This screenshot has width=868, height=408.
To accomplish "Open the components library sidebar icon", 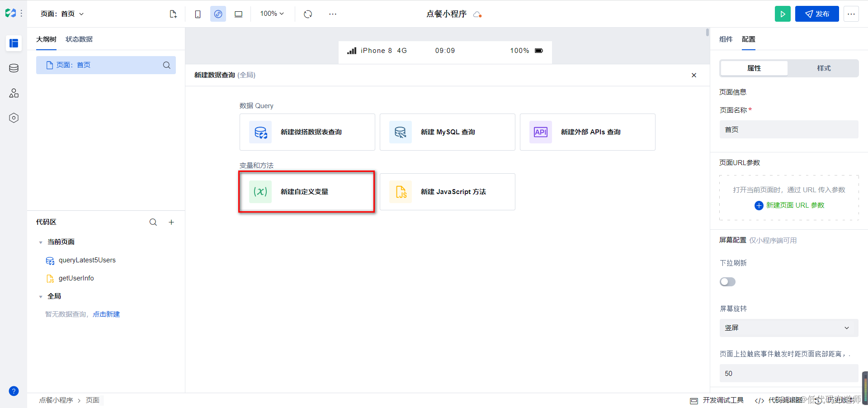I will coord(14,93).
